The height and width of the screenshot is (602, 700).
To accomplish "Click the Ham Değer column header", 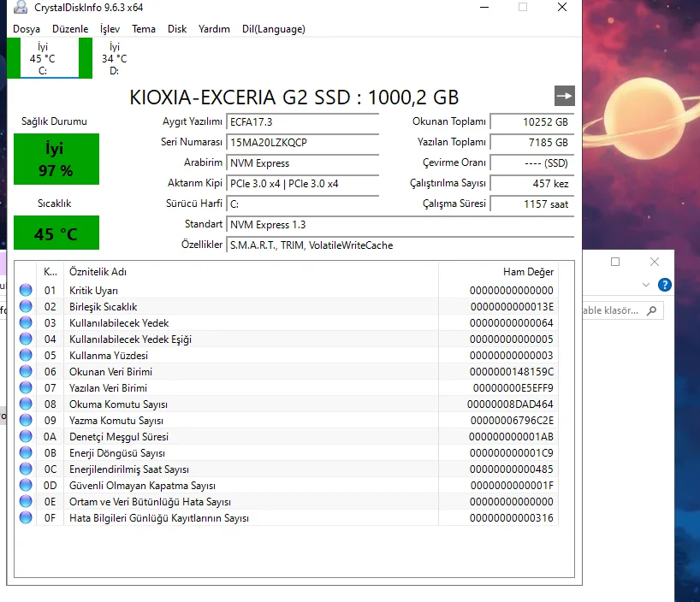I will (498, 272).
